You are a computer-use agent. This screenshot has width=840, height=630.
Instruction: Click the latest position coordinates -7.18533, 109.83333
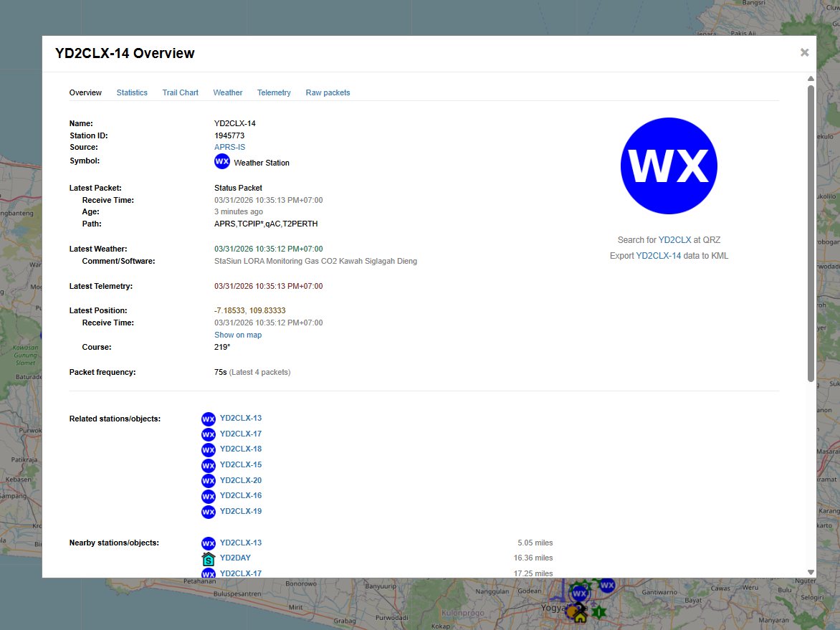pyautogui.click(x=249, y=310)
